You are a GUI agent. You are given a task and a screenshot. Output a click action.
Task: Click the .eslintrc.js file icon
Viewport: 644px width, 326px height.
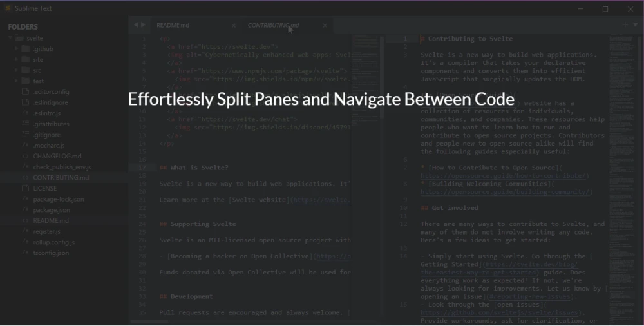[26, 113]
